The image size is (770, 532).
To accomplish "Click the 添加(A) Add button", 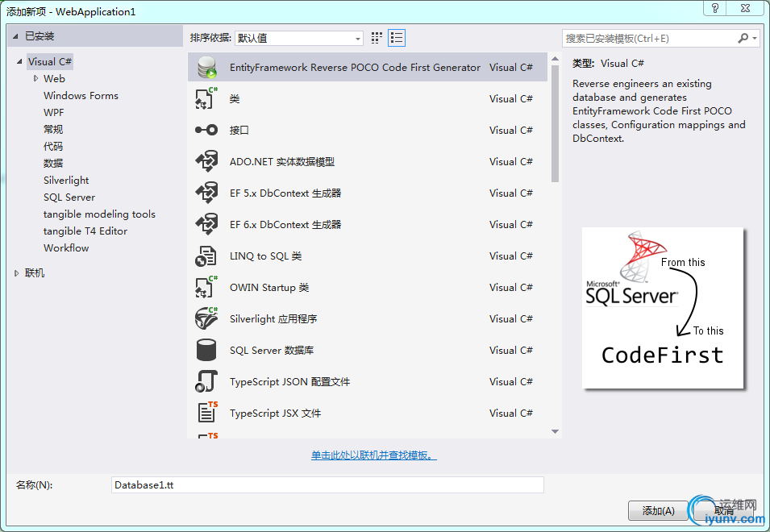I will click(658, 511).
